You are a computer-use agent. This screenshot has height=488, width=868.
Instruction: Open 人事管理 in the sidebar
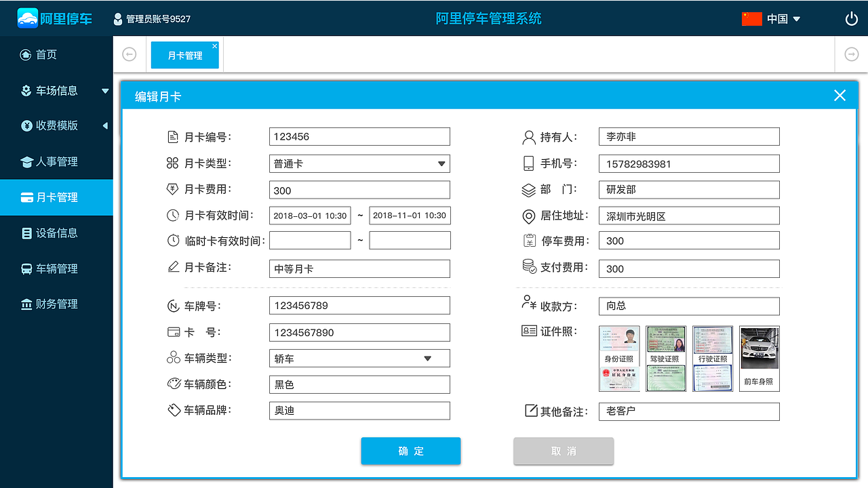click(56, 162)
